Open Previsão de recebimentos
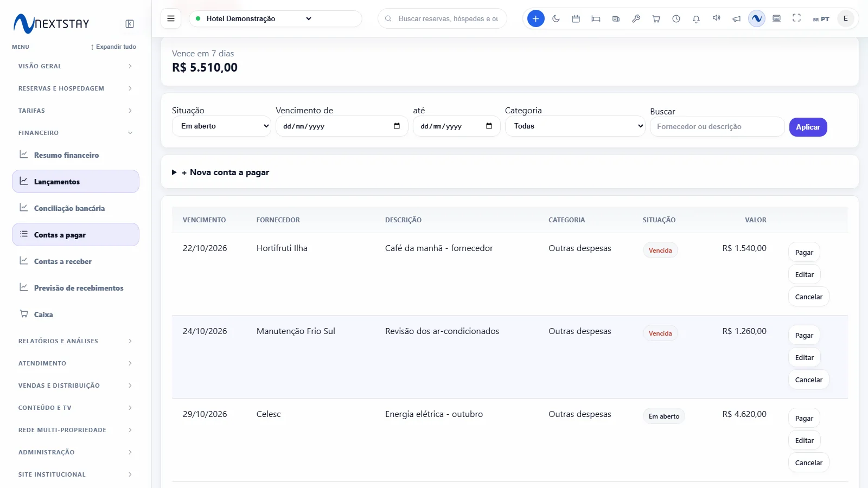This screenshot has height=488, width=868. pyautogui.click(x=75, y=288)
